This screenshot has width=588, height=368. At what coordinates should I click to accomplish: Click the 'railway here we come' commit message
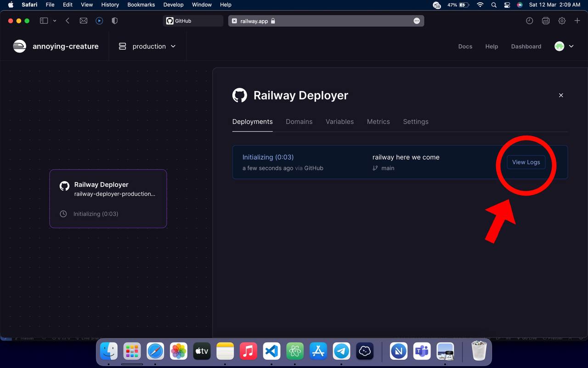click(x=406, y=157)
